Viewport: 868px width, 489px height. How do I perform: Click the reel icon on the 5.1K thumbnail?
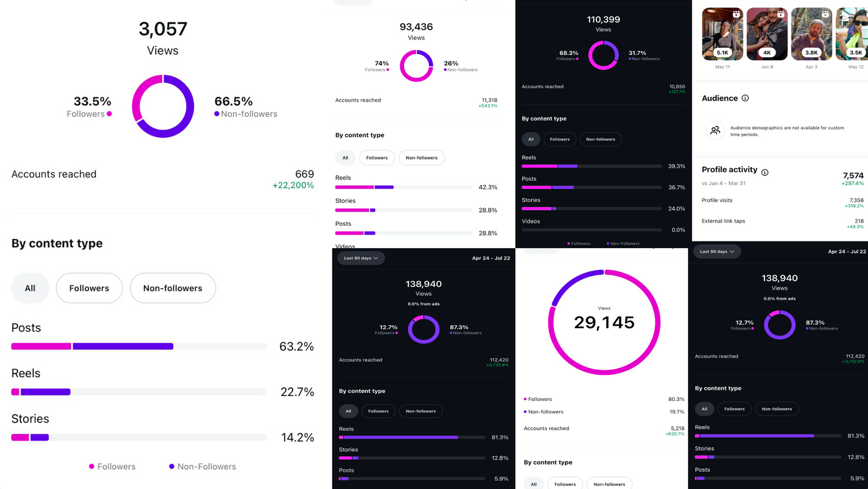[737, 14]
